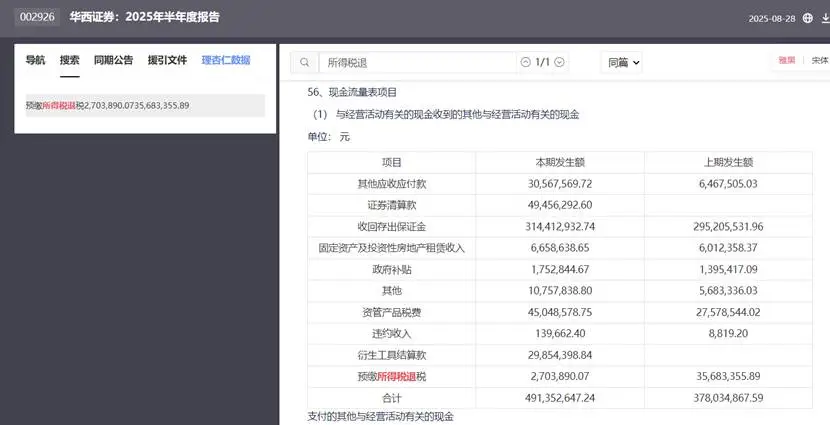This screenshot has width=830, height=425.
Task: Click total 491,352,647.24
Action: [x=560, y=398]
